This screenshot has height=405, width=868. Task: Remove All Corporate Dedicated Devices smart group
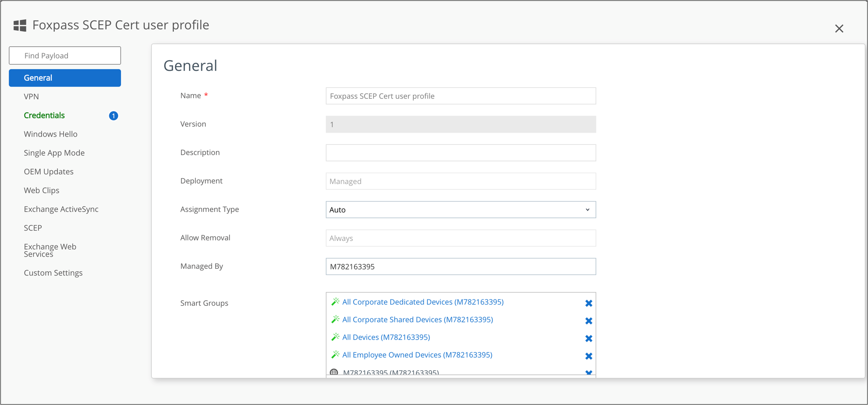click(x=588, y=303)
